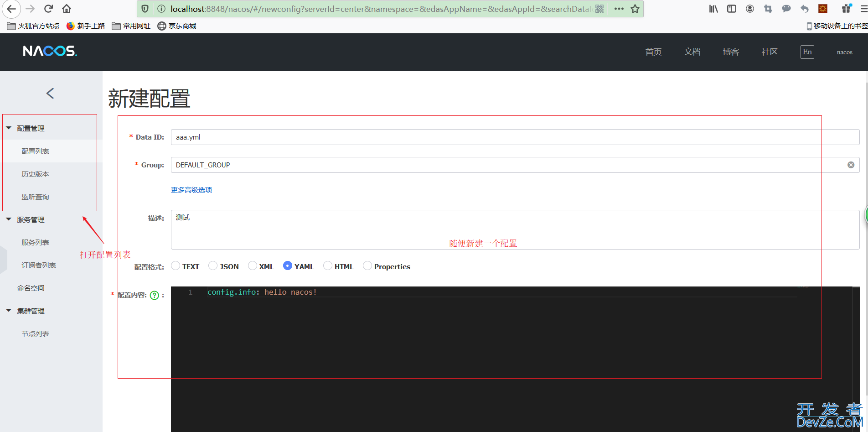Open the nacos user menu

pyautogui.click(x=844, y=52)
